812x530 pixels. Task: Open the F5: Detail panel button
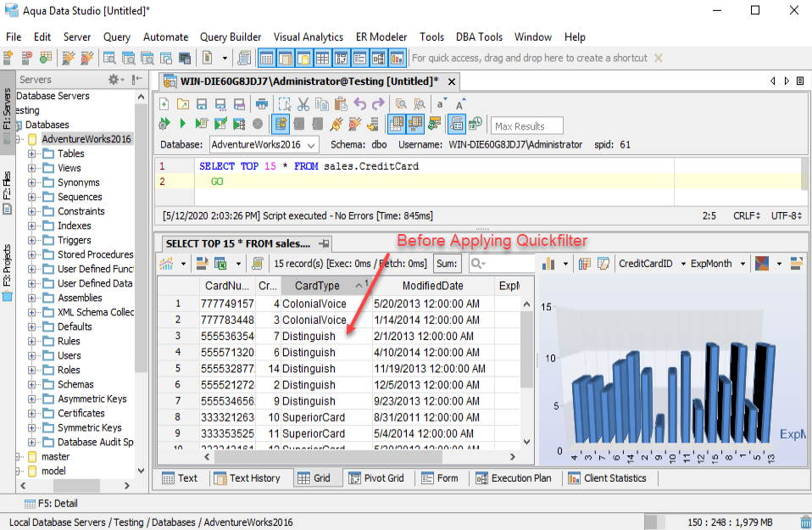pos(50,503)
